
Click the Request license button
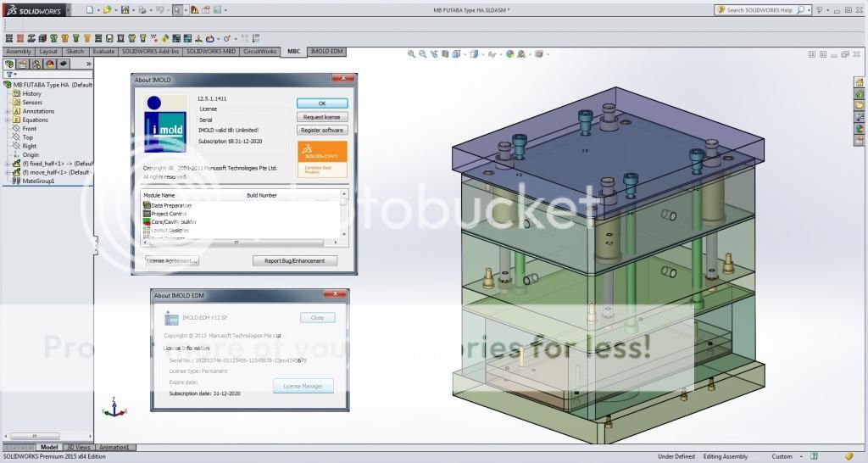click(x=322, y=117)
